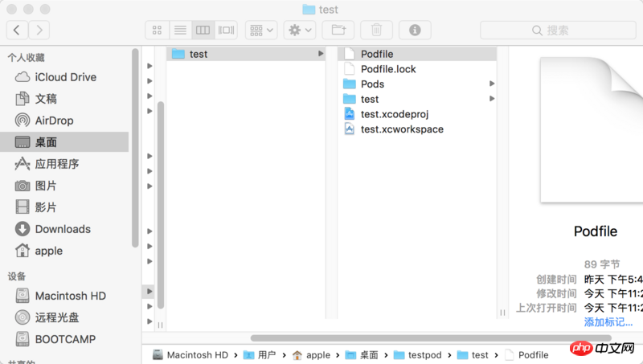Switch to Cover Flow view
The image size is (643, 364).
click(226, 30)
